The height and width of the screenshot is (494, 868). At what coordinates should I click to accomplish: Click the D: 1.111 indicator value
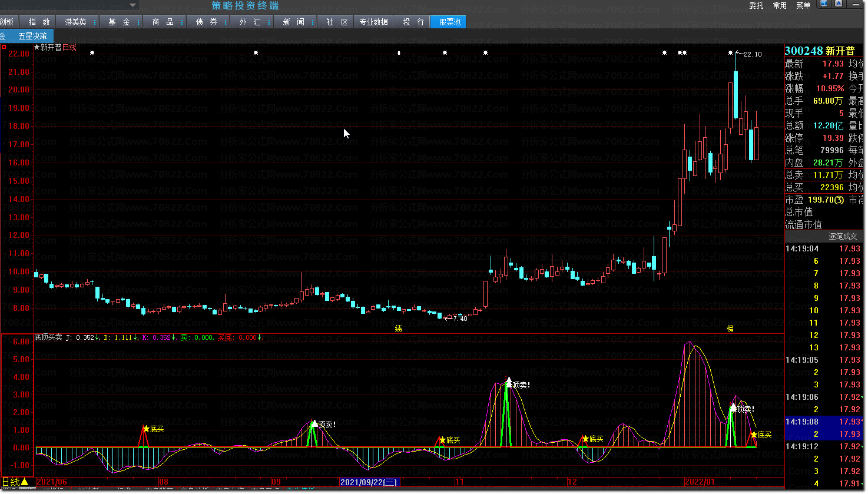tap(120, 337)
